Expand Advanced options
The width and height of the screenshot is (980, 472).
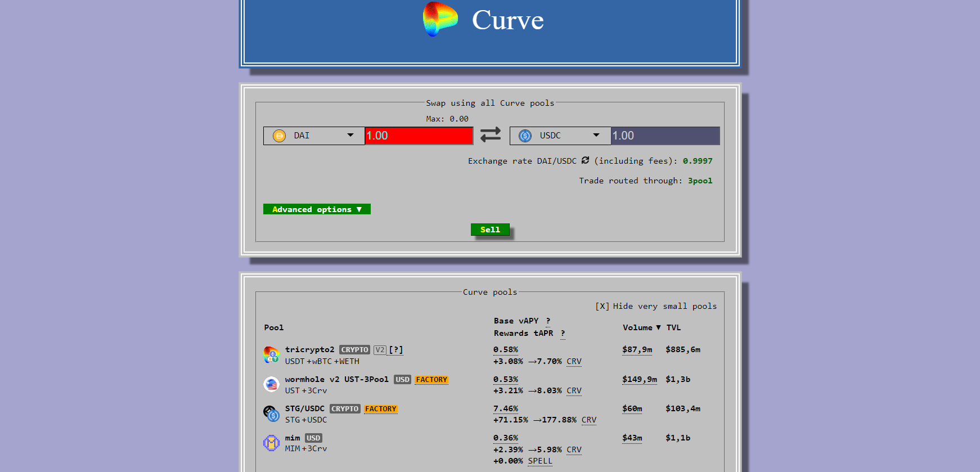(x=317, y=209)
